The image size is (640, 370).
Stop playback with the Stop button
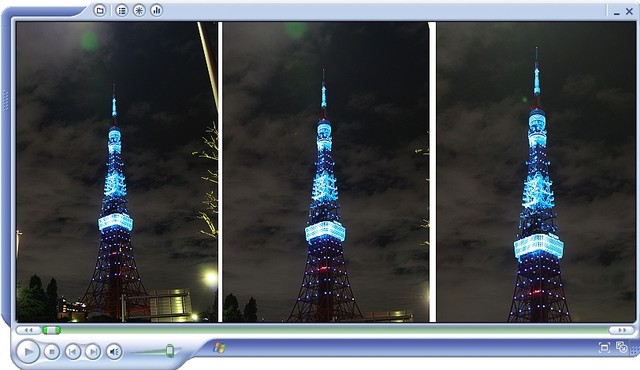point(52,352)
